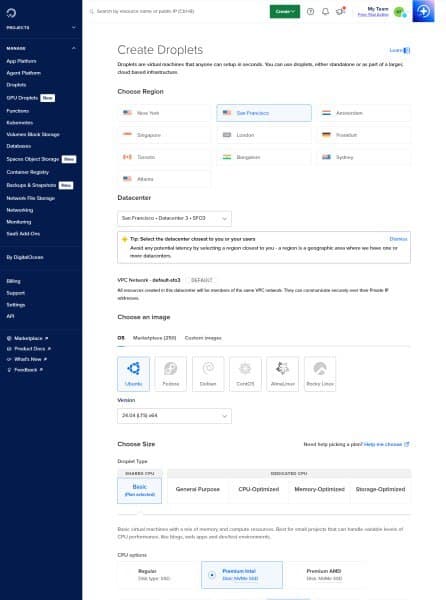This screenshot has width=446, height=600.
Task: Select the Premium AMD CPU option
Action: pos(326,574)
